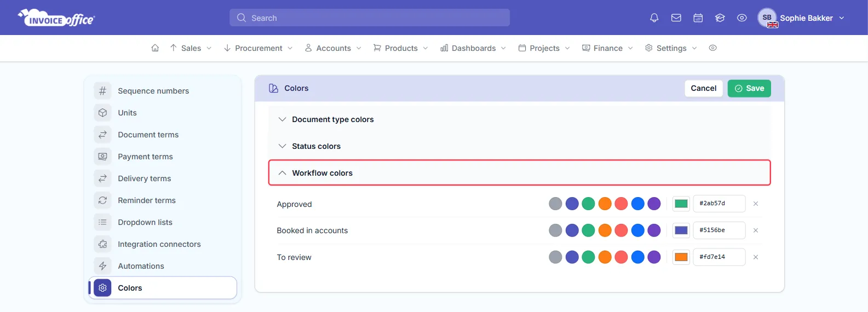The image size is (868, 312).
Task: Click the graduation cap tutorials icon
Action: pyautogui.click(x=720, y=18)
